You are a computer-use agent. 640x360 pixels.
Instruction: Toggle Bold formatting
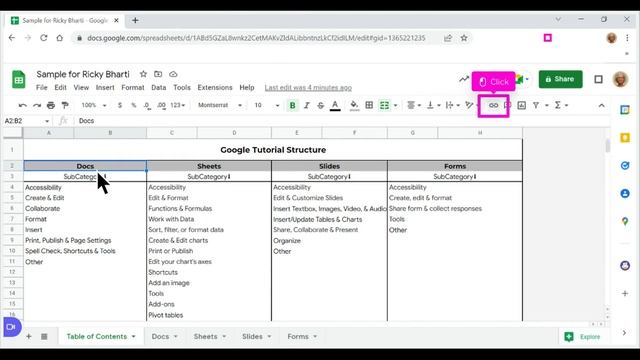point(292,105)
